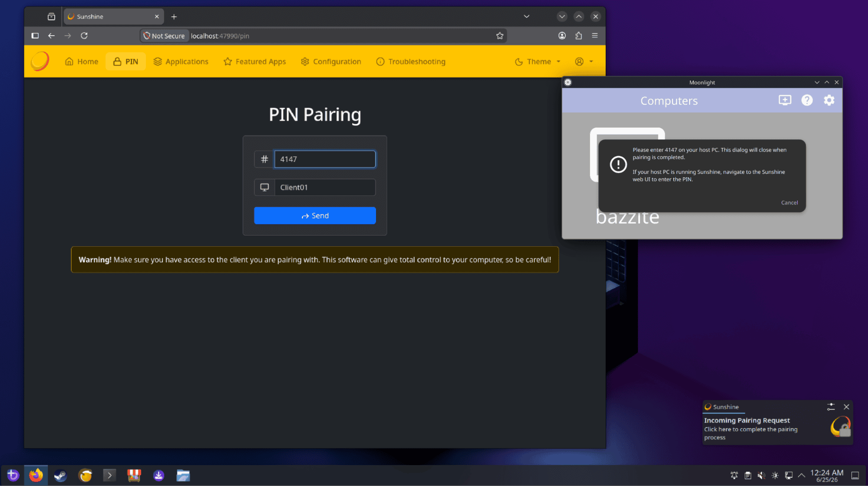
Task: Open brightness tray icon
Action: 775,476
